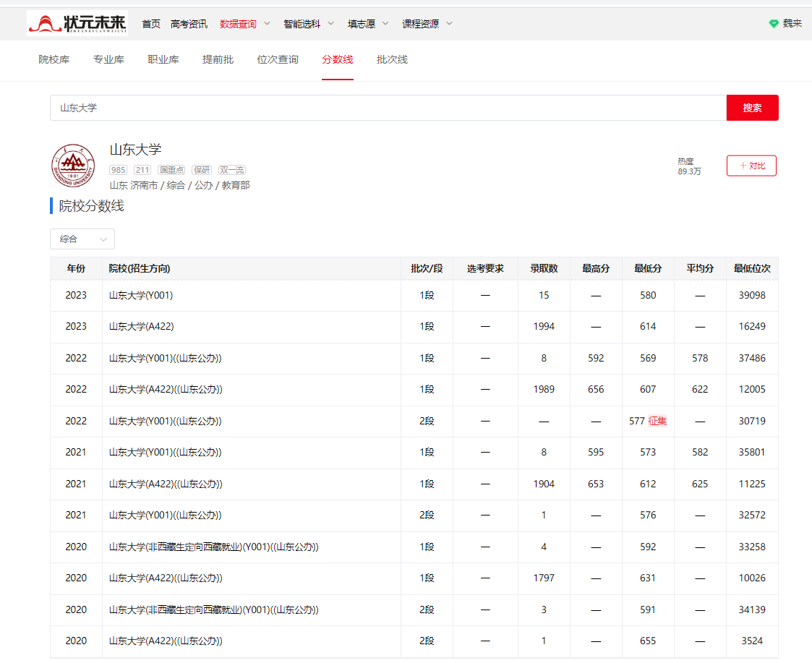
Task: Open the 山东大学 university emblem
Action: click(x=73, y=166)
